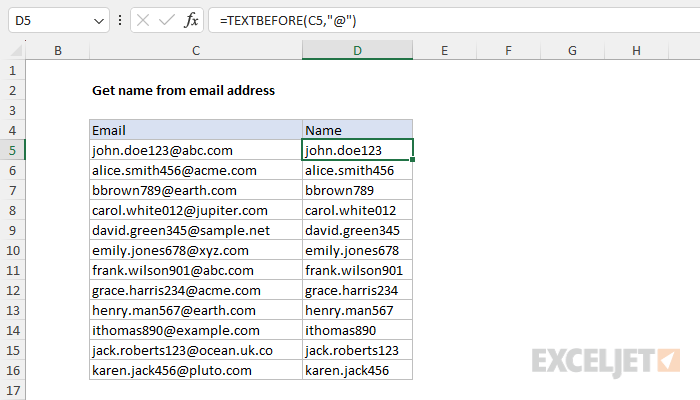
Task: Expand the Name Box dropdown arrow
Action: coord(99,21)
